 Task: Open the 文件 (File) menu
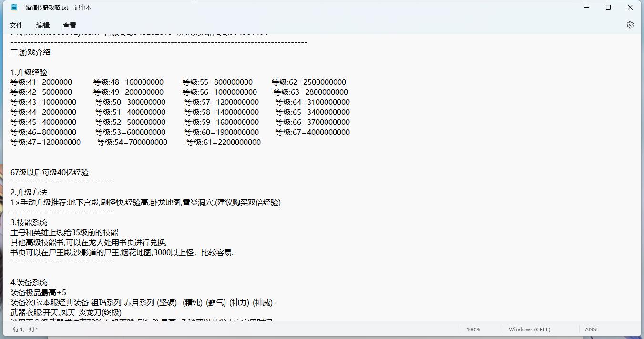(16, 25)
